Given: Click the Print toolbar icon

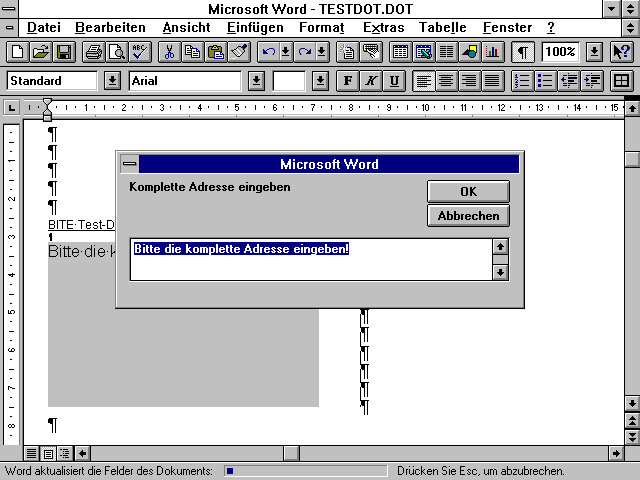Looking at the screenshot, I should 93,51.
